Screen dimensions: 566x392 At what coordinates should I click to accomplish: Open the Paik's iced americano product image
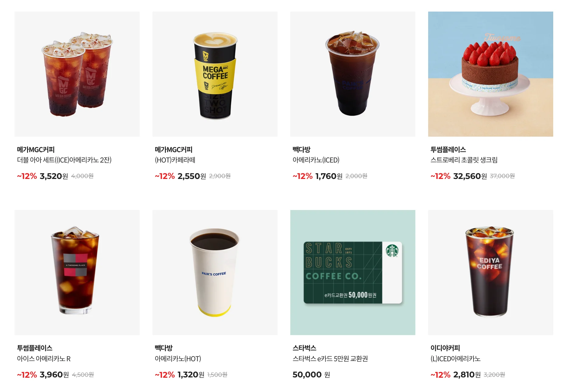pyautogui.click(x=353, y=74)
